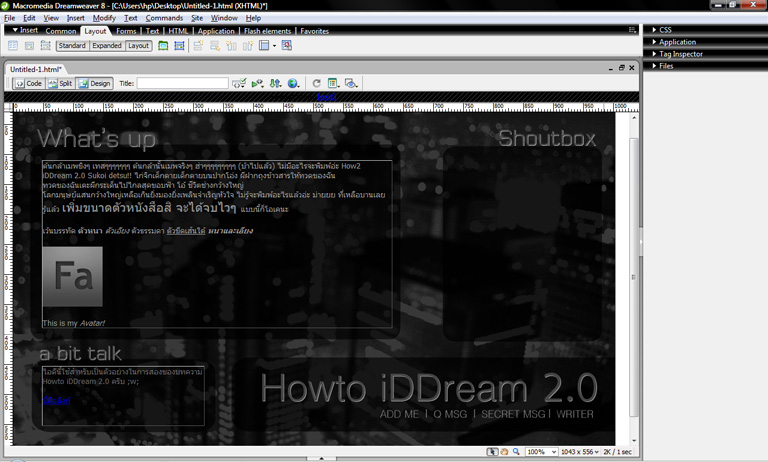
Task: Switch to Standard table mode
Action: coord(72,46)
